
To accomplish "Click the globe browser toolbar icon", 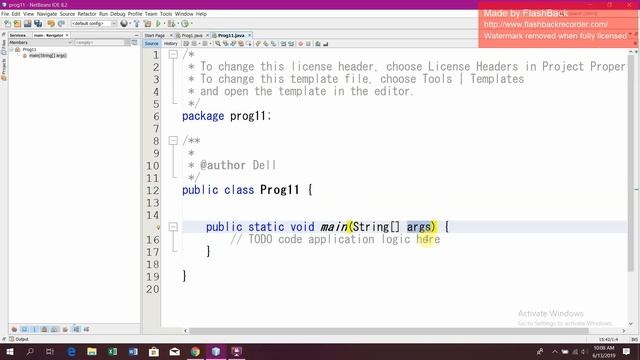I will 124,24.
